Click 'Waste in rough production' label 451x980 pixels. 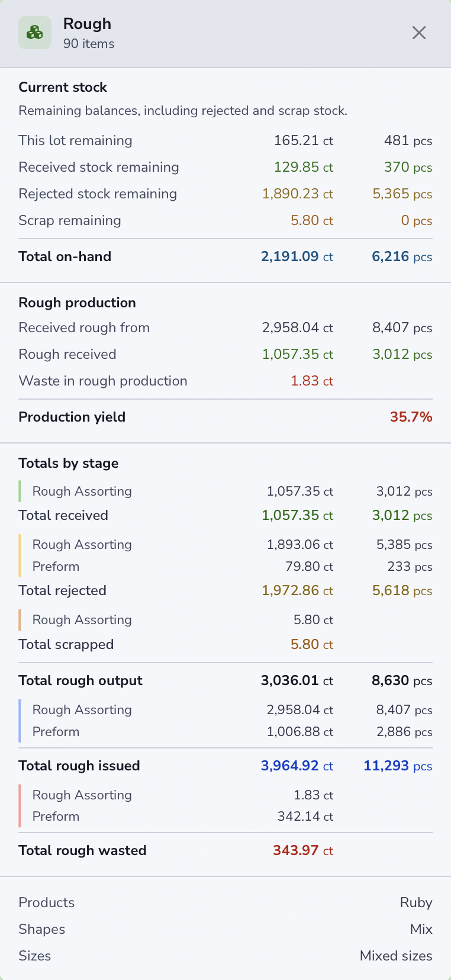point(103,381)
